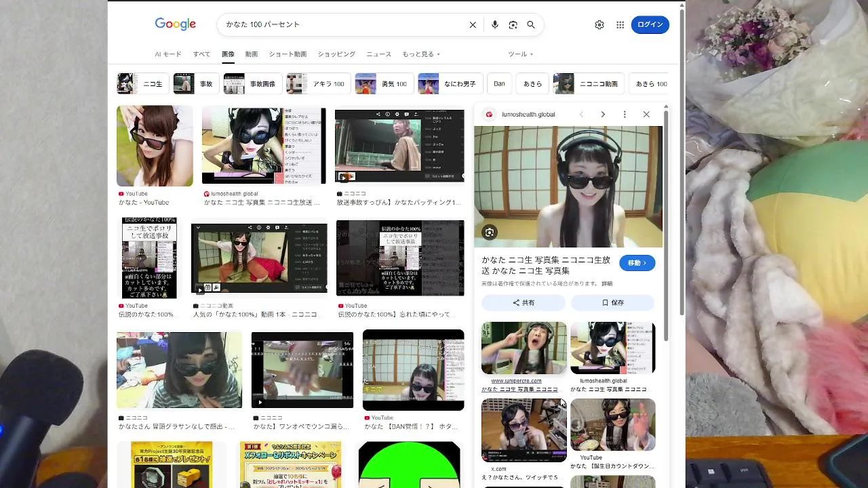Open かなた【誕生日カウントダウン related image
The image size is (868, 488).
click(613, 424)
